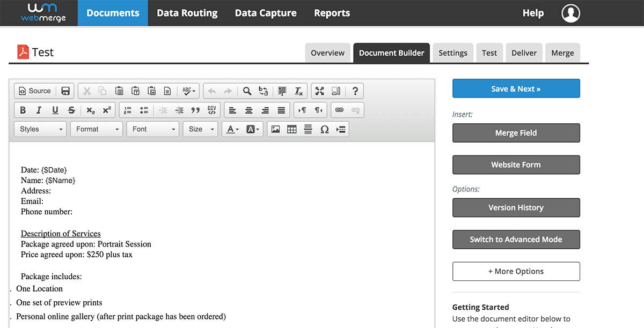Insert a link using the chain icon
The image size is (644, 328).
[x=339, y=110]
